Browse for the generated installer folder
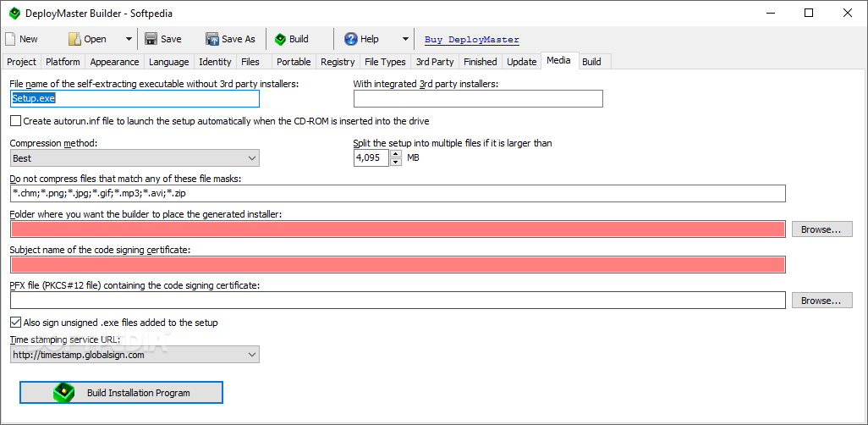Viewport: 868px width, 425px height. 822,229
